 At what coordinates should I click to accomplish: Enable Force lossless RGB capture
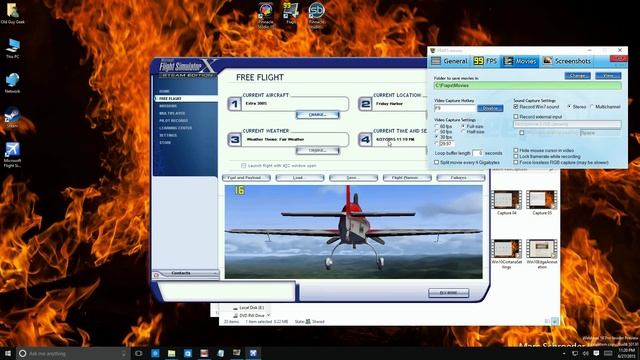point(516,162)
